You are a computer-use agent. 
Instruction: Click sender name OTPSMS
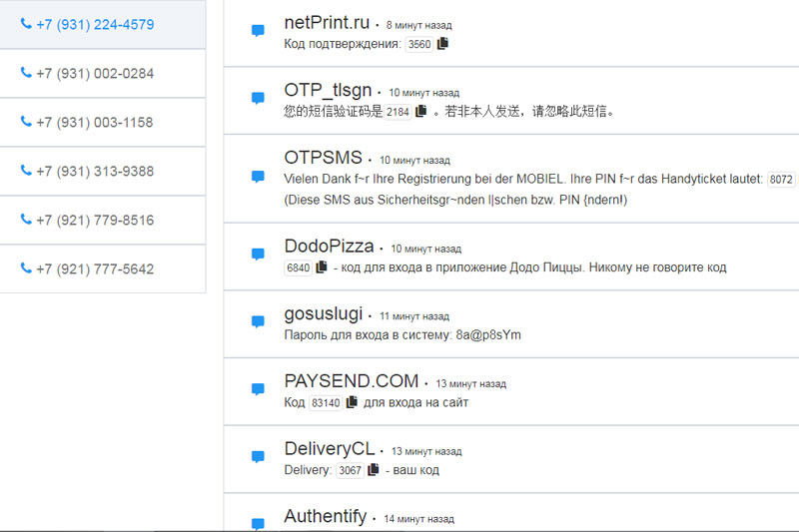click(x=323, y=158)
